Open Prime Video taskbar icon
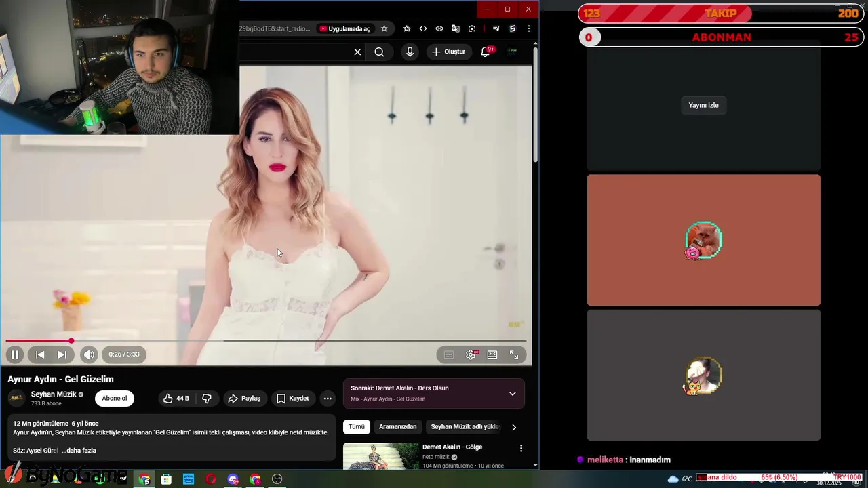868x488 pixels. point(189,479)
